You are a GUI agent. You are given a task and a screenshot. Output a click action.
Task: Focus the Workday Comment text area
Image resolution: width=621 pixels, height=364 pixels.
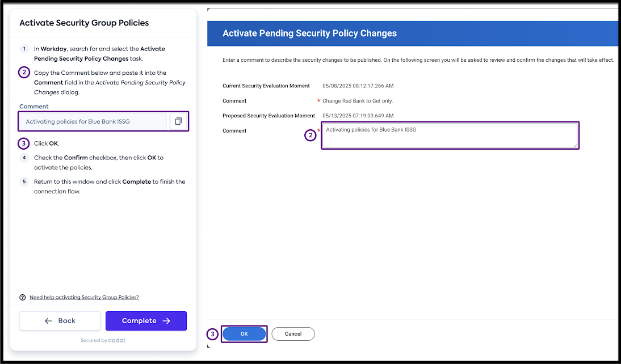448,136
